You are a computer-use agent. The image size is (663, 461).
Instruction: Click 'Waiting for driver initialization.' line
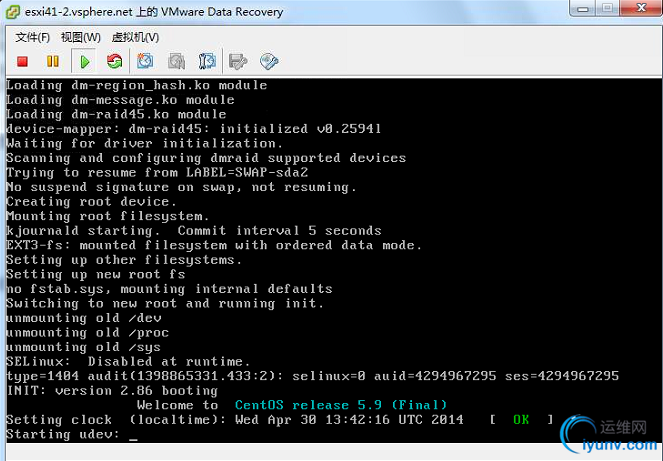[144, 143]
